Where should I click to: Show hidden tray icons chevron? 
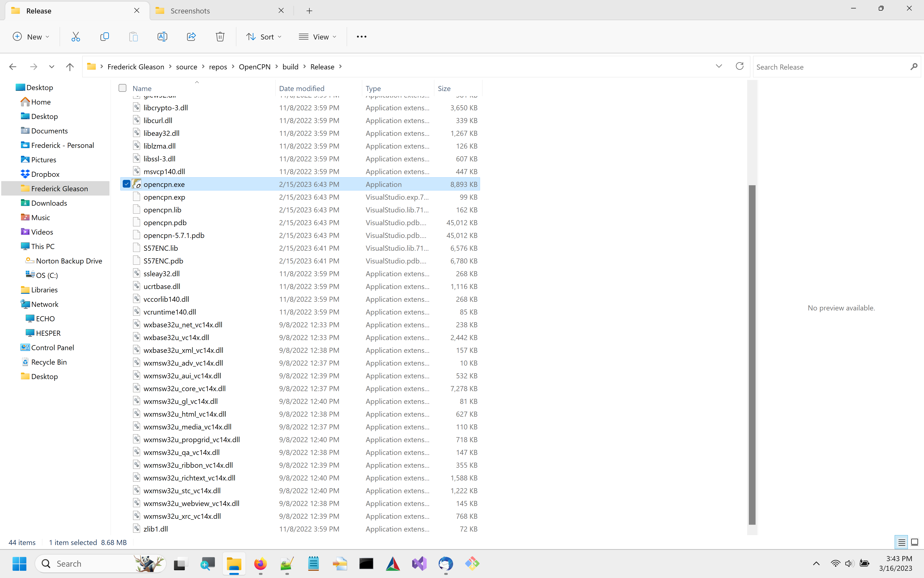(x=816, y=564)
